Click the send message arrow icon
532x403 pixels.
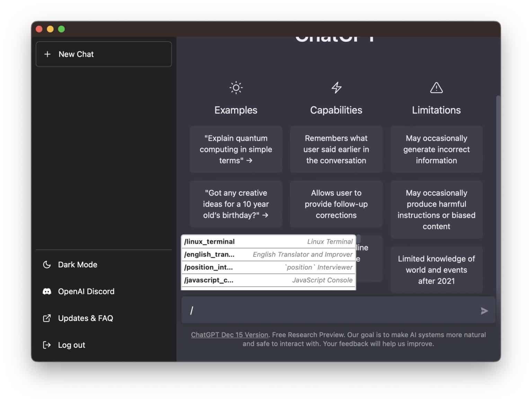tap(484, 311)
